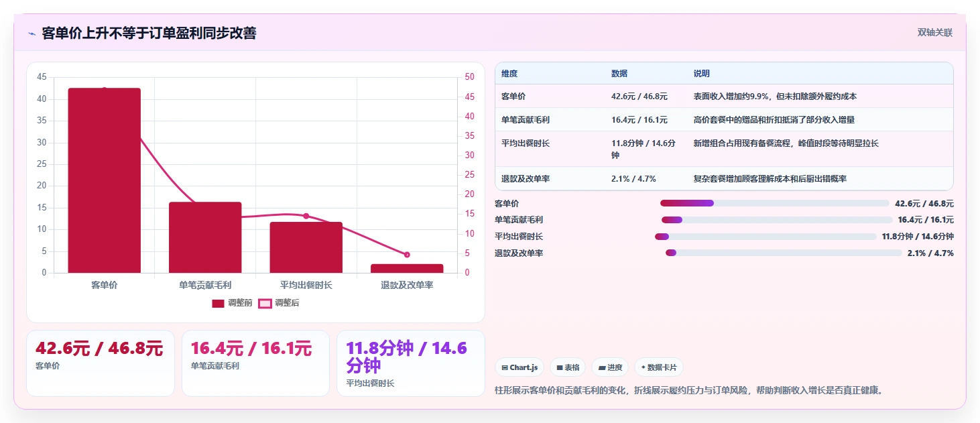Click the 平均出餐时长 progress bar
The width and height of the screenshot is (980, 423).
pos(765,237)
